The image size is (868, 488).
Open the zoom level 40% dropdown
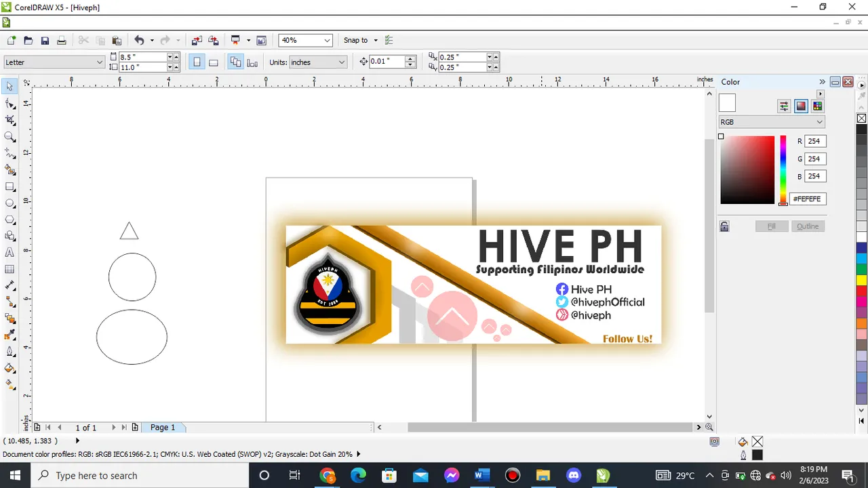[x=327, y=41]
